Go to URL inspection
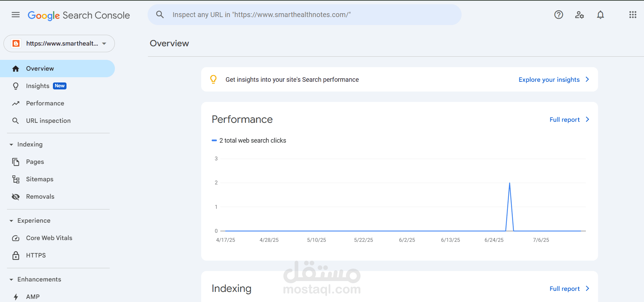This screenshot has height=302, width=644. pos(57,121)
